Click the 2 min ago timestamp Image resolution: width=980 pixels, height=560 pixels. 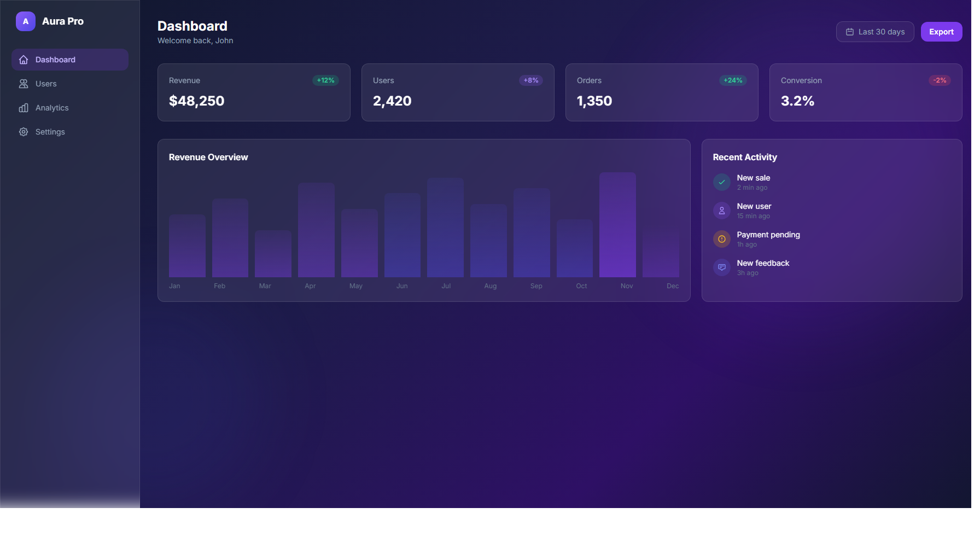[752, 188]
